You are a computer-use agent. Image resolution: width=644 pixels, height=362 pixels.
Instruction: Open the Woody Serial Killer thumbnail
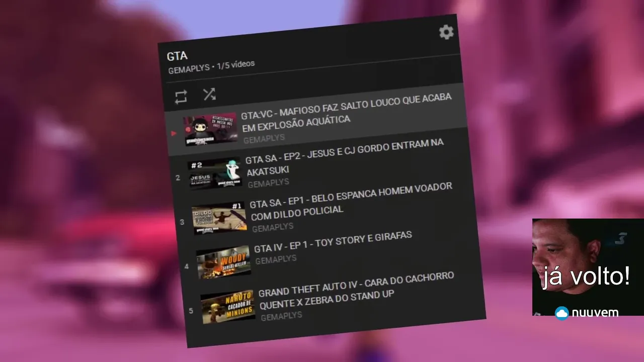223,262
